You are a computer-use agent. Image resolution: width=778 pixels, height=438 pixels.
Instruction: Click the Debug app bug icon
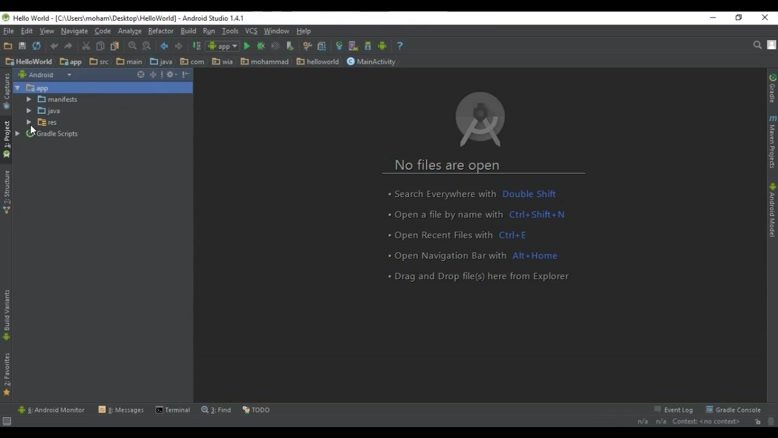click(x=260, y=46)
